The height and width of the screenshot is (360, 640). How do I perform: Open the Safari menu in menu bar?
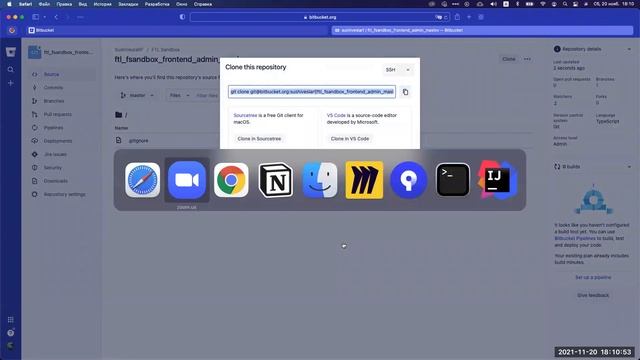coord(25,4)
